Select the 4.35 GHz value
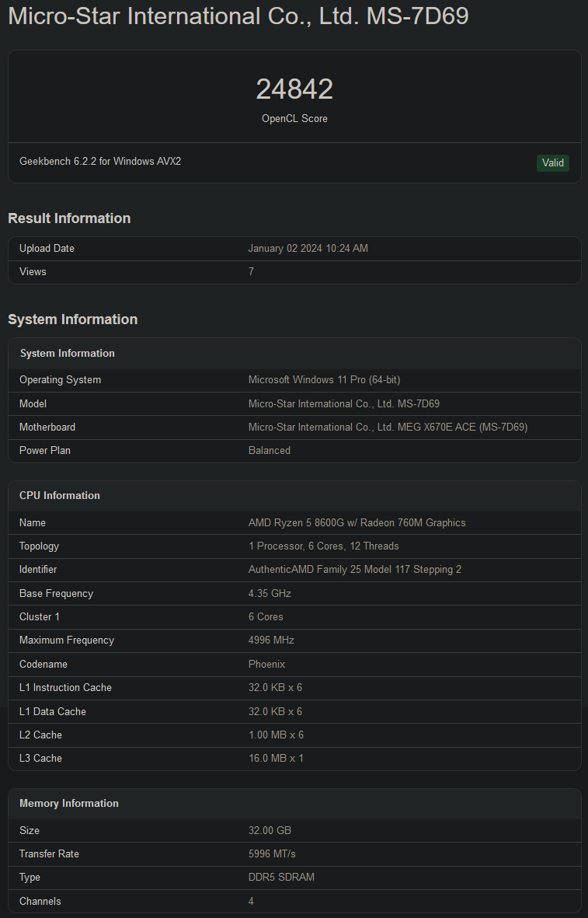Screen dimensions: 588x918 (270, 594)
